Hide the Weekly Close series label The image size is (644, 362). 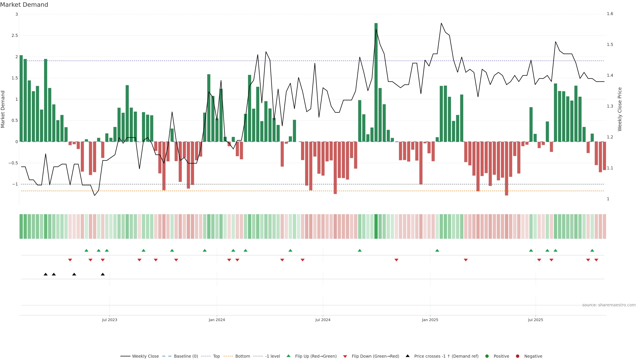coord(145,356)
